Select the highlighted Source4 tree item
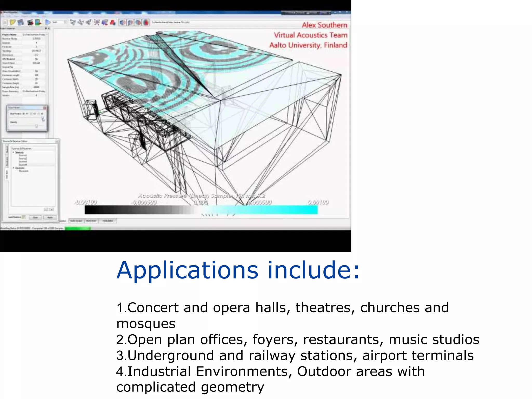532x399 pixels. [23, 165]
